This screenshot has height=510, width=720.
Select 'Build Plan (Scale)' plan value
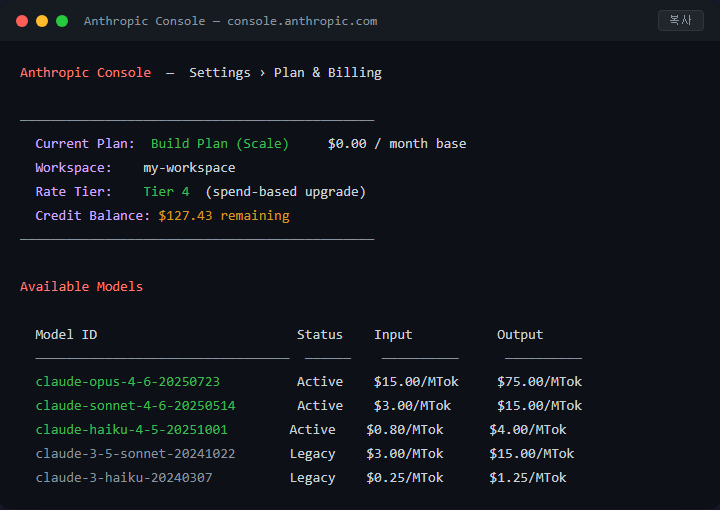click(220, 144)
